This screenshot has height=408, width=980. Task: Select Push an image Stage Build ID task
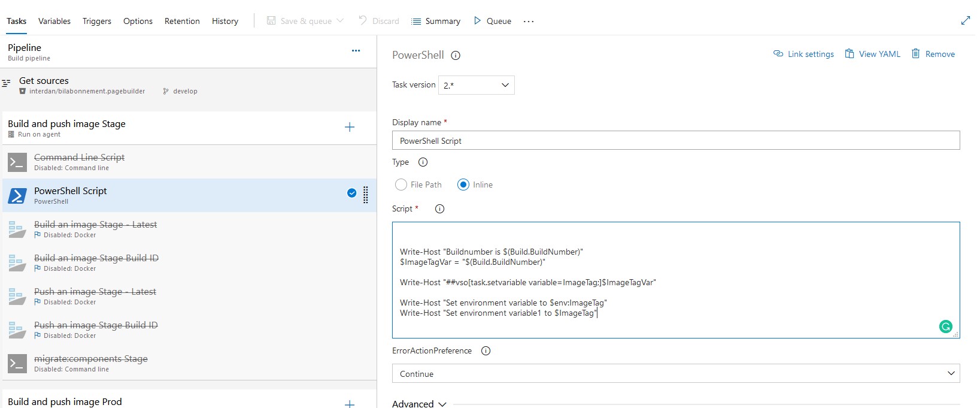pos(188,330)
